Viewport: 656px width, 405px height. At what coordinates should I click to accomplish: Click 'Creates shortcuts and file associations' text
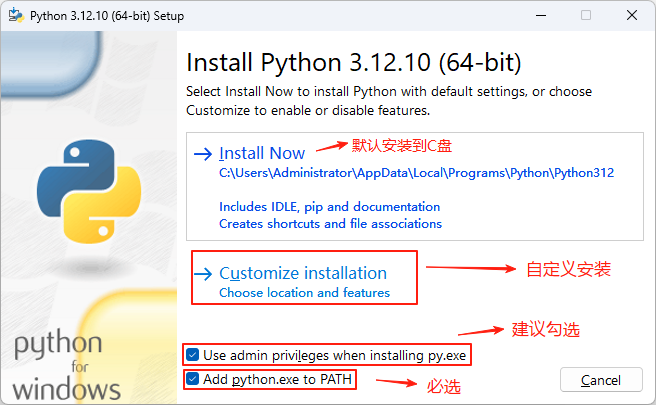(x=331, y=224)
